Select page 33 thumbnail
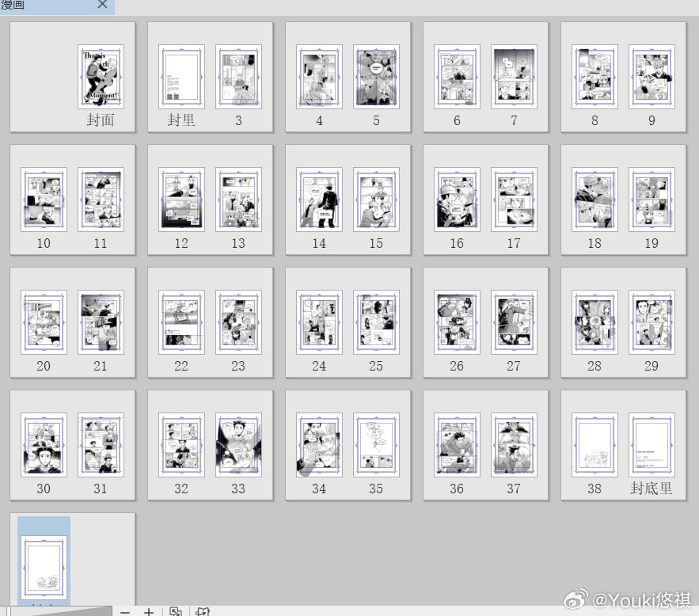 (238, 445)
